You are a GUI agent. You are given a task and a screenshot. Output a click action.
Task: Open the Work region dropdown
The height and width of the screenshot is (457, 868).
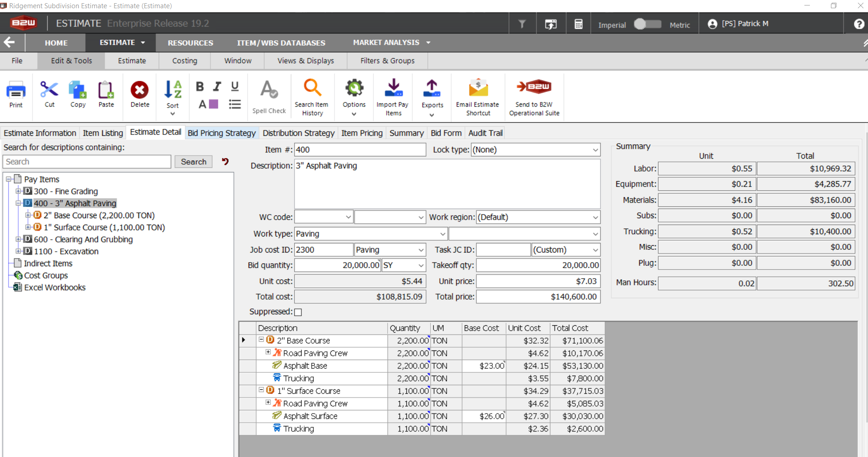[595, 217]
